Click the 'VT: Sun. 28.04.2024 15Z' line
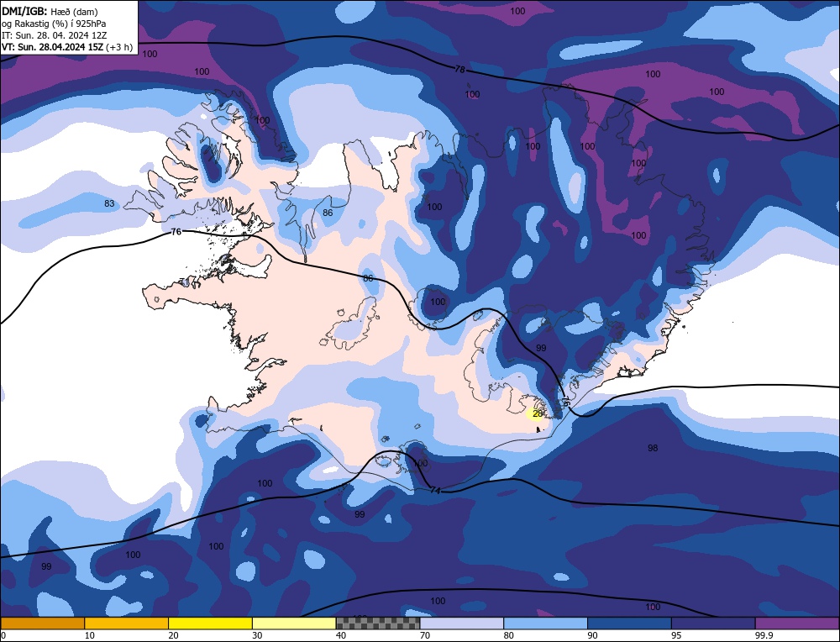The height and width of the screenshot is (642, 840). pos(52,47)
